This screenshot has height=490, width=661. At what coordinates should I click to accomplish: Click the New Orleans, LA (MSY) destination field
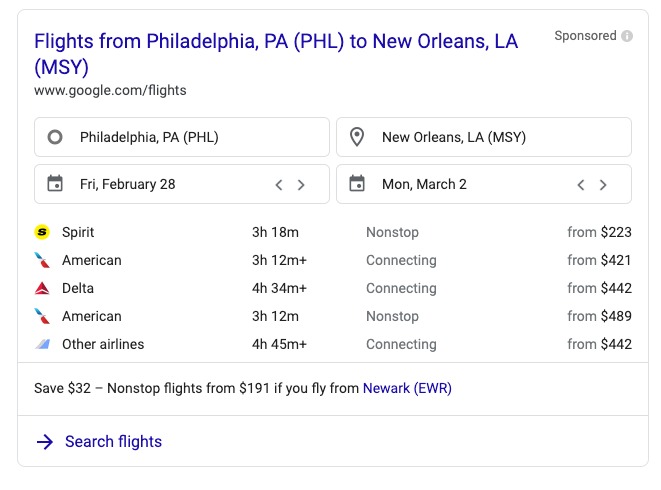pyautogui.click(x=484, y=137)
